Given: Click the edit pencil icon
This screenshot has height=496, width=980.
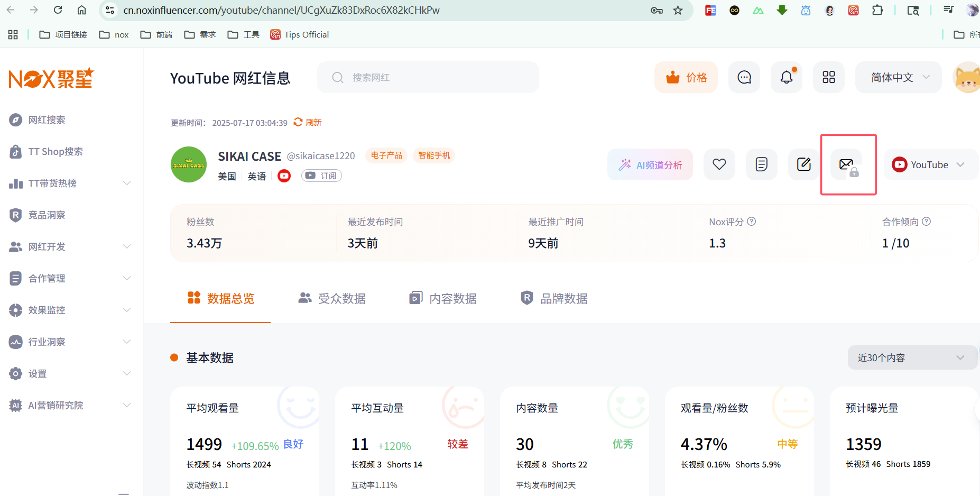Looking at the screenshot, I should [803, 164].
